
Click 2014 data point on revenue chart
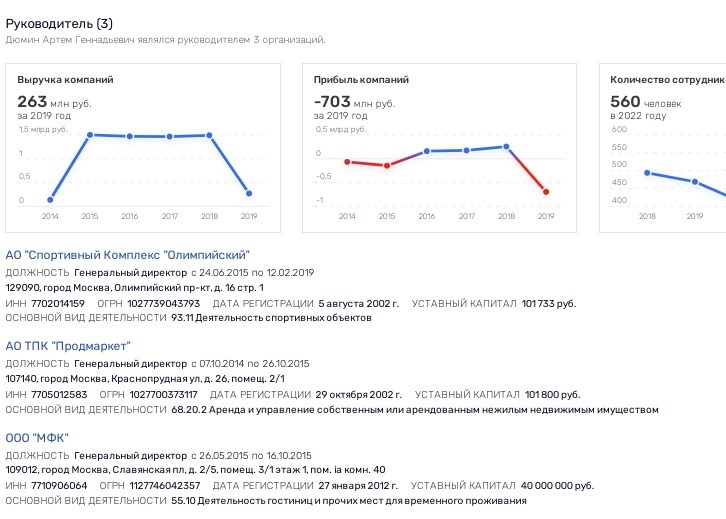tap(50, 200)
